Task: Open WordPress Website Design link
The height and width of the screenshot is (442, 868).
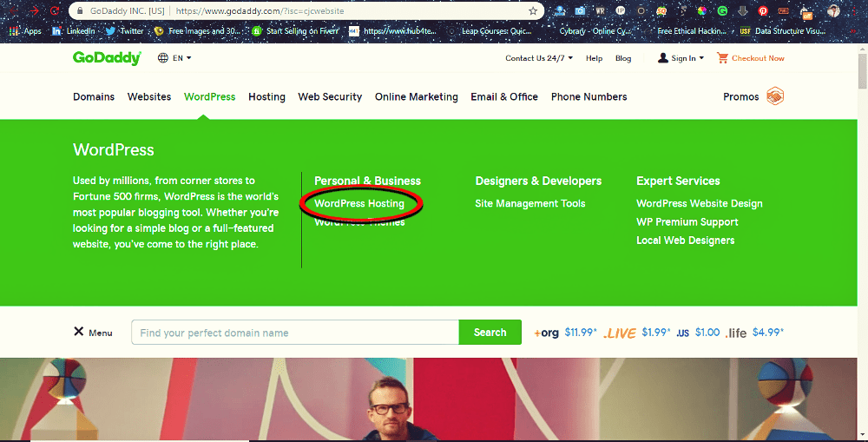Action: pyautogui.click(x=699, y=203)
